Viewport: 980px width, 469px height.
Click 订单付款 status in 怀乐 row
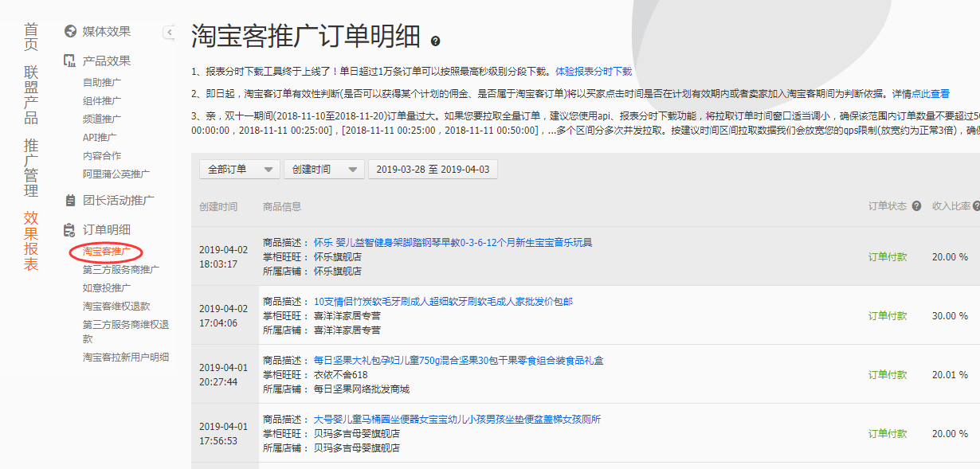pos(888,256)
